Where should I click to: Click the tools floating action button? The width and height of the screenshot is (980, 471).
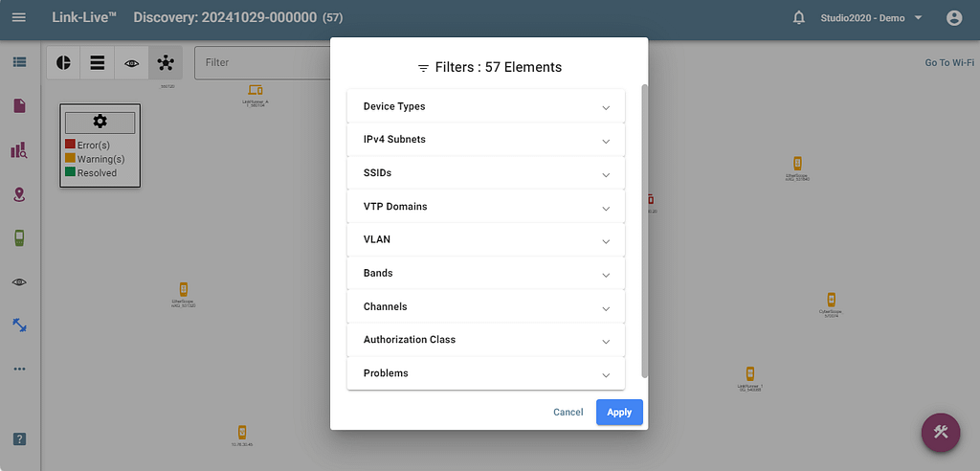tap(940, 432)
